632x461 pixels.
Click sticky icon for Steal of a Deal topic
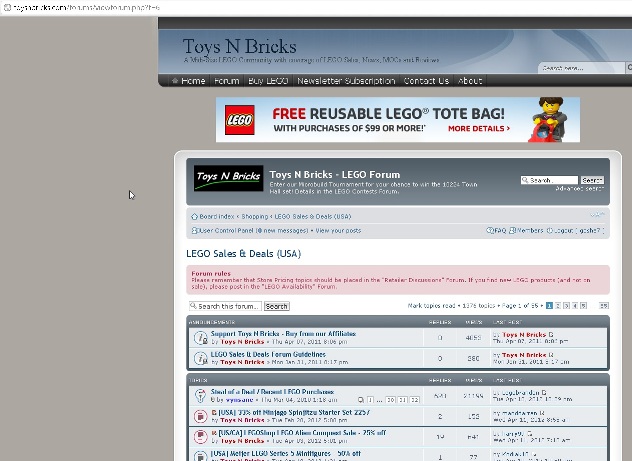[200, 396]
